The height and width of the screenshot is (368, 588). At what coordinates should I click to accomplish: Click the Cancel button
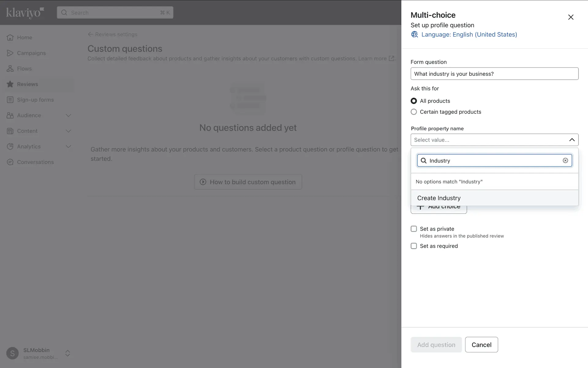(x=481, y=345)
